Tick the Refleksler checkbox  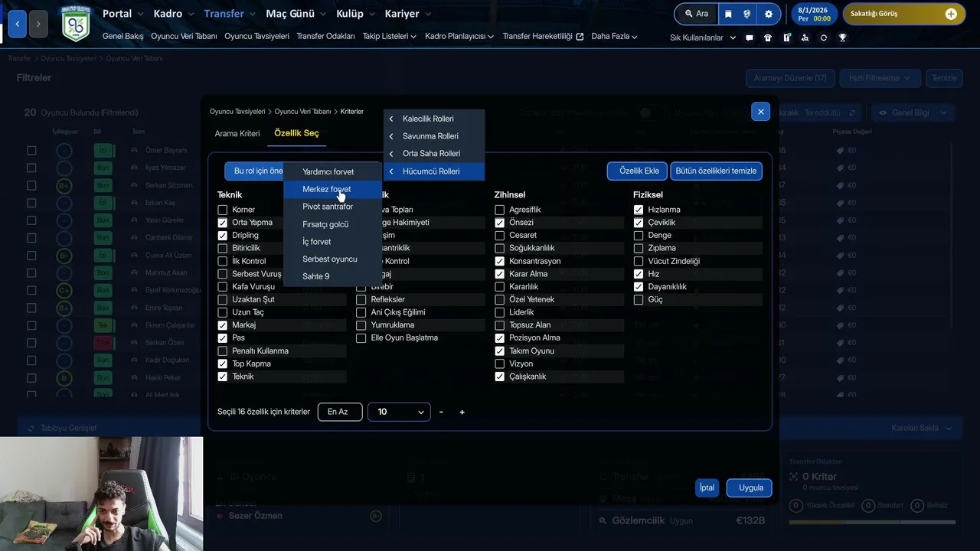pyautogui.click(x=361, y=299)
